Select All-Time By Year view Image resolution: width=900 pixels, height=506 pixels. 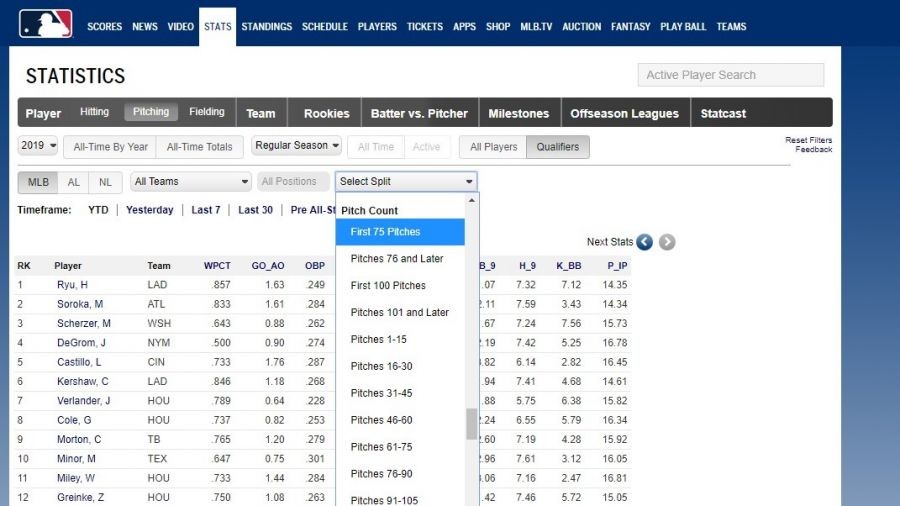110,147
